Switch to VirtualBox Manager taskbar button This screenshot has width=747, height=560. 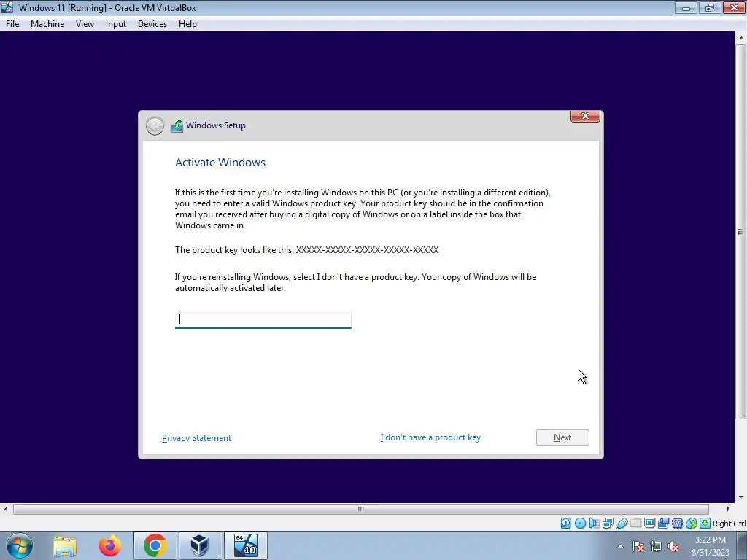pos(200,545)
